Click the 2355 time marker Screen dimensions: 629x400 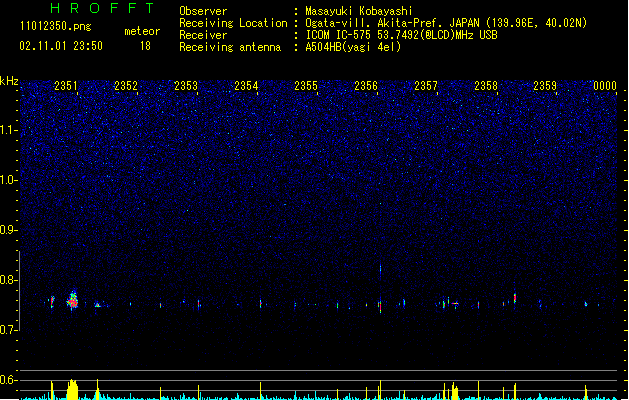point(306,86)
